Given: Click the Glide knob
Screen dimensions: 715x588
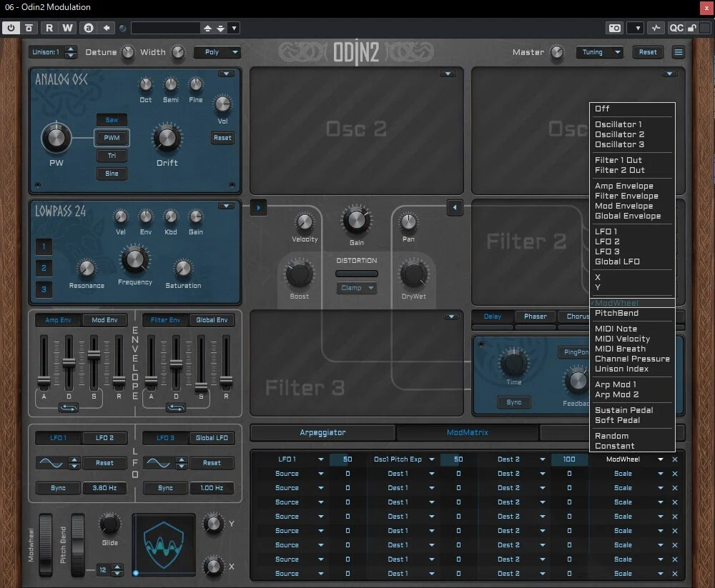Looking at the screenshot, I should [x=110, y=524].
